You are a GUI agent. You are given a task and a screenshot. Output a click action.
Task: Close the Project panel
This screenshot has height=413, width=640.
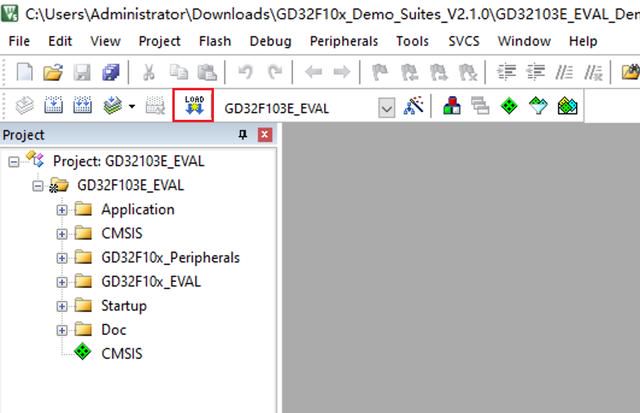point(265,134)
